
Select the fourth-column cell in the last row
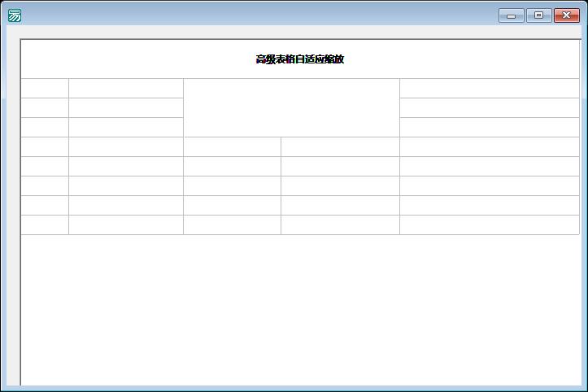coord(340,224)
